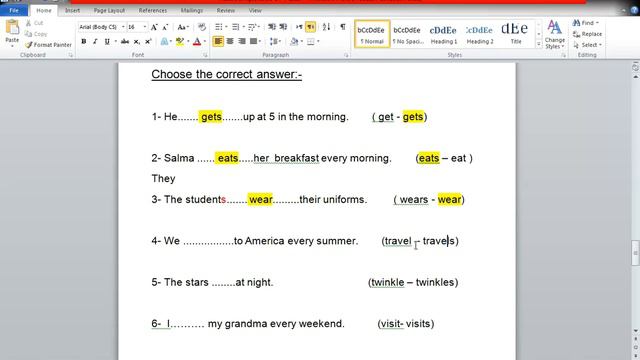Switch to the View tab

(255, 10)
